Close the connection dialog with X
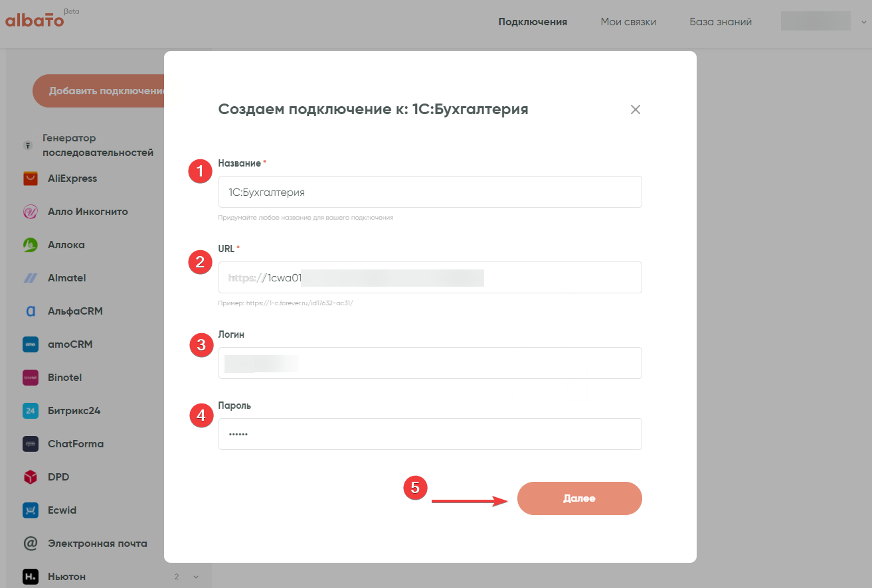 click(636, 110)
